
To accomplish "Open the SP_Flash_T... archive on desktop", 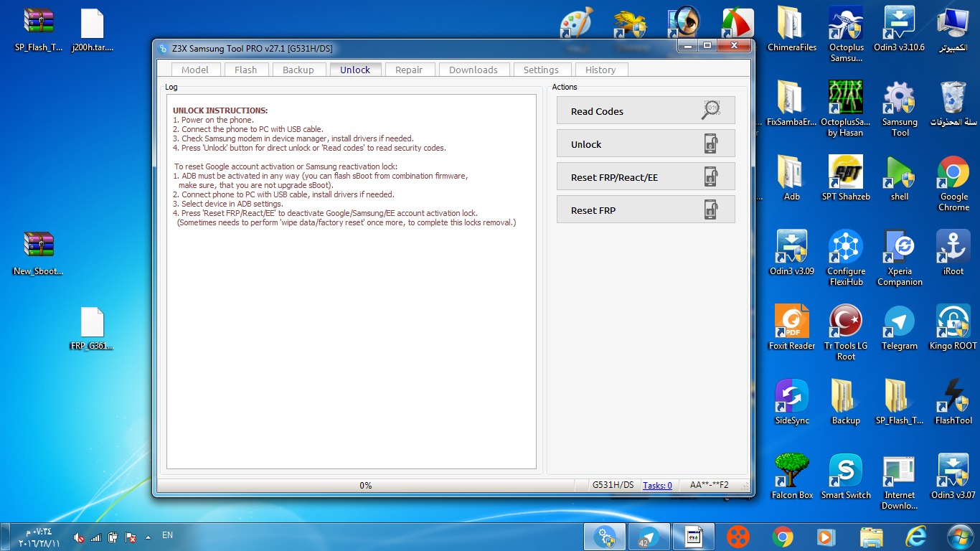I will [39, 30].
